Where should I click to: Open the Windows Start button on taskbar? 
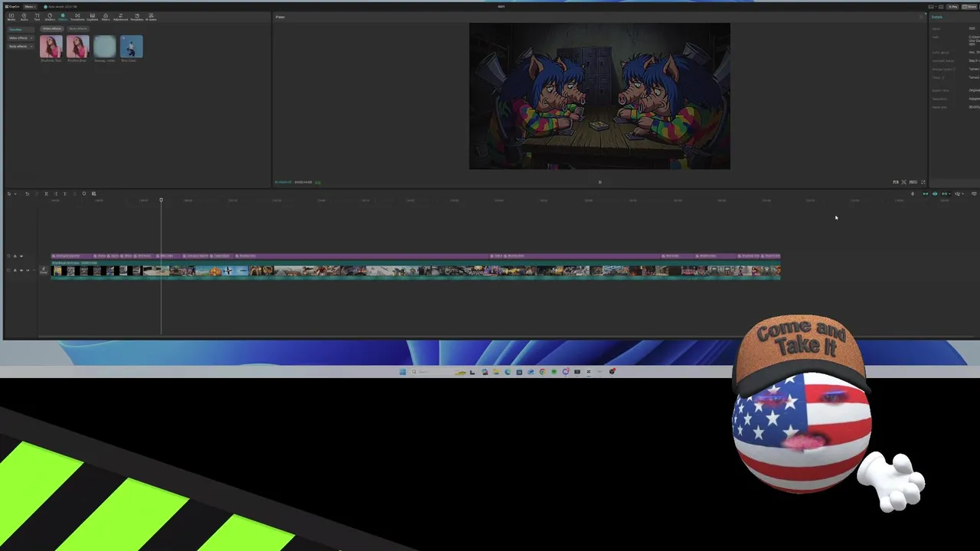403,372
